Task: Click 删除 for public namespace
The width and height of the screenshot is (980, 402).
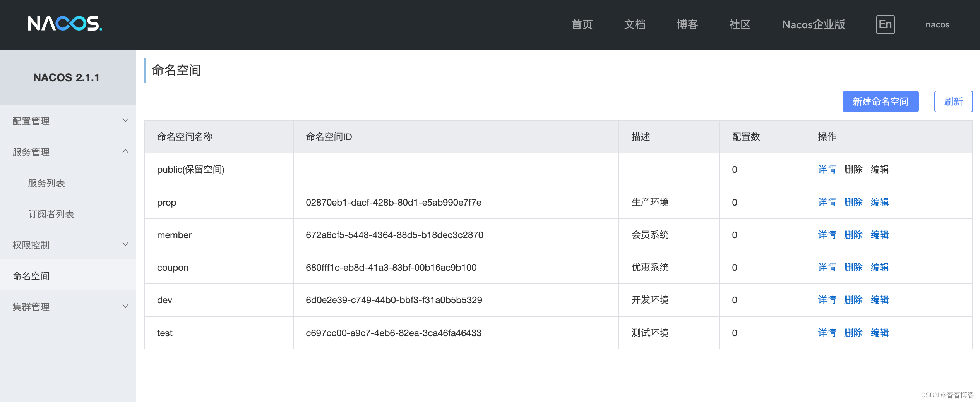Action: 853,169
